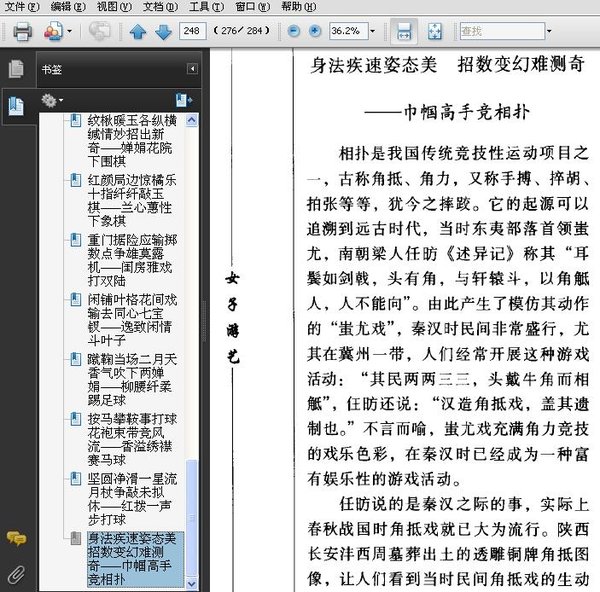
Task: Open the 视图 menu
Action: pyautogui.click(x=114, y=7)
